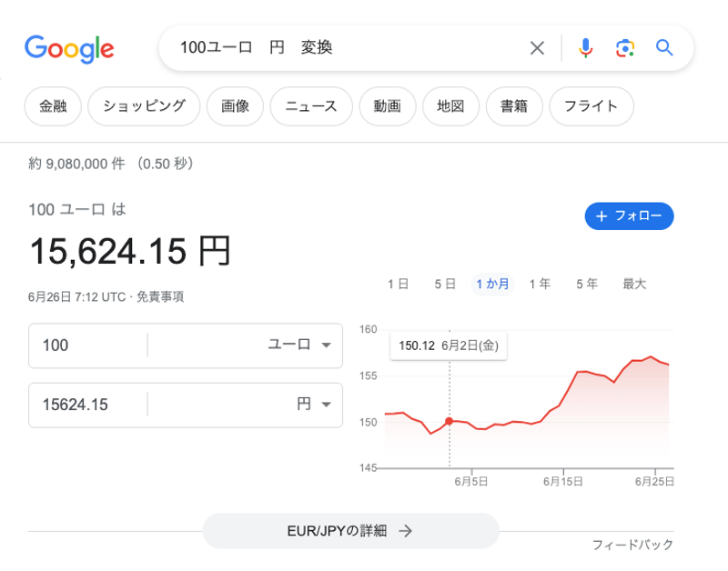Select the 1日 chart range
728x571 pixels.
398,284
